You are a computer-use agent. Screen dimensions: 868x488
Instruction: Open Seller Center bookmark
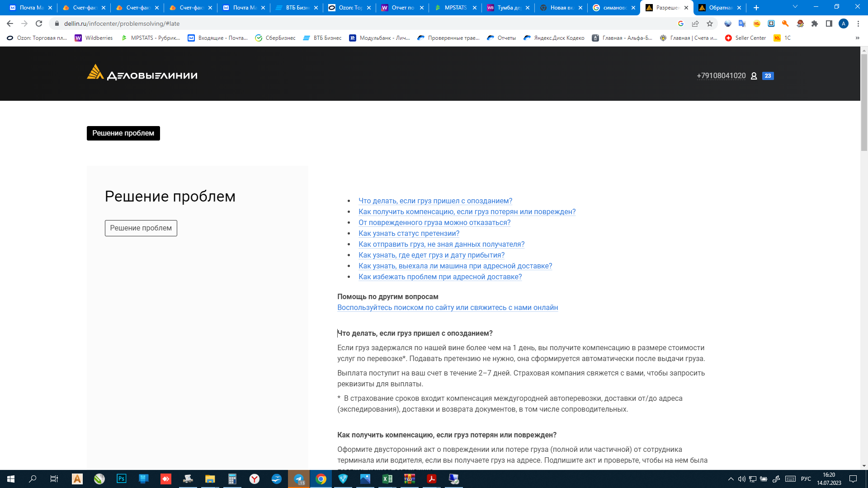[745, 38]
